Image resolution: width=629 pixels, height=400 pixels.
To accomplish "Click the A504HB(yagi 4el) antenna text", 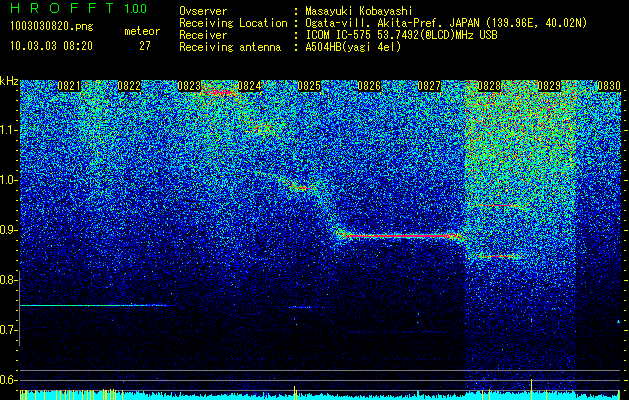I will click(353, 47).
